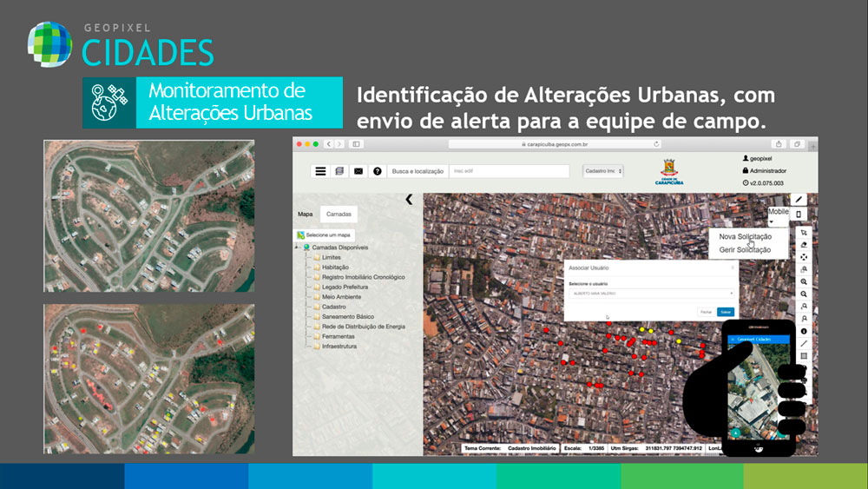Viewport: 868px width, 489px height.
Task: Toggle the Safari sidebar button
Action: tap(357, 144)
